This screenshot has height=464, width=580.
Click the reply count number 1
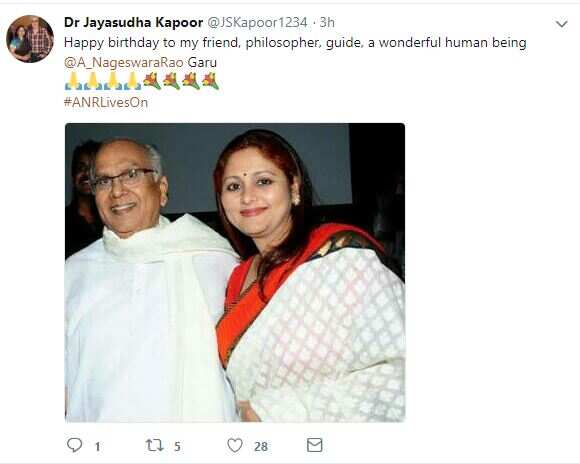pyautogui.click(x=97, y=447)
